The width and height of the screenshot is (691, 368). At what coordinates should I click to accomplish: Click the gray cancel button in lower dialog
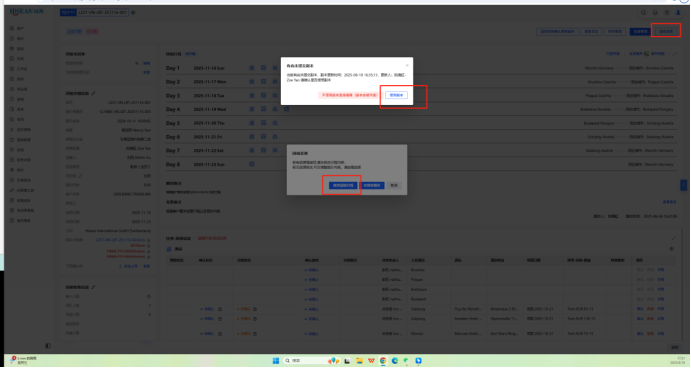tap(394, 186)
